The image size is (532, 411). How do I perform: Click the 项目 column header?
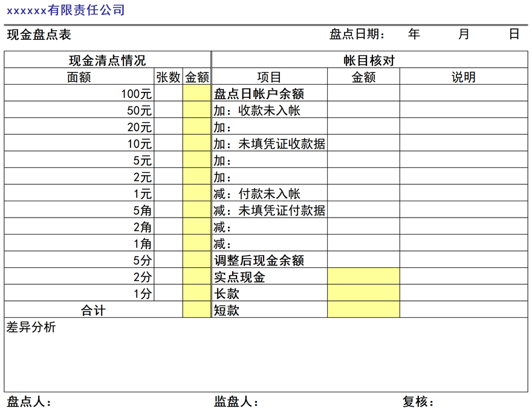pos(270,77)
